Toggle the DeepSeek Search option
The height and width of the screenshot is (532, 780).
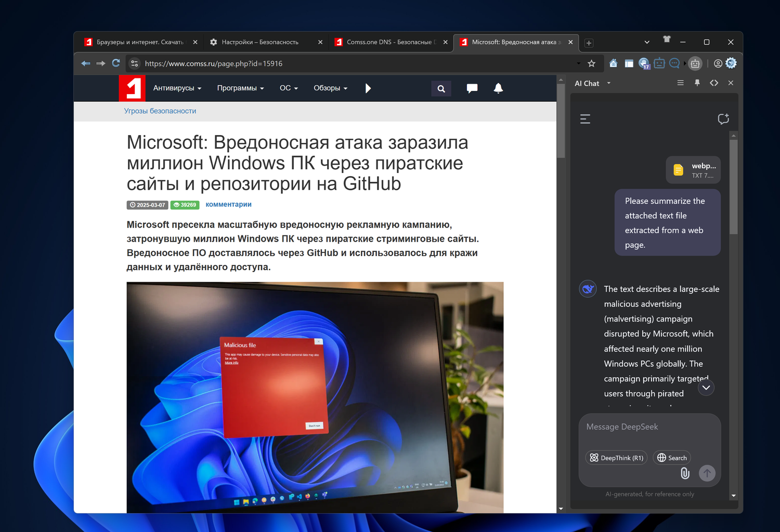click(x=672, y=458)
